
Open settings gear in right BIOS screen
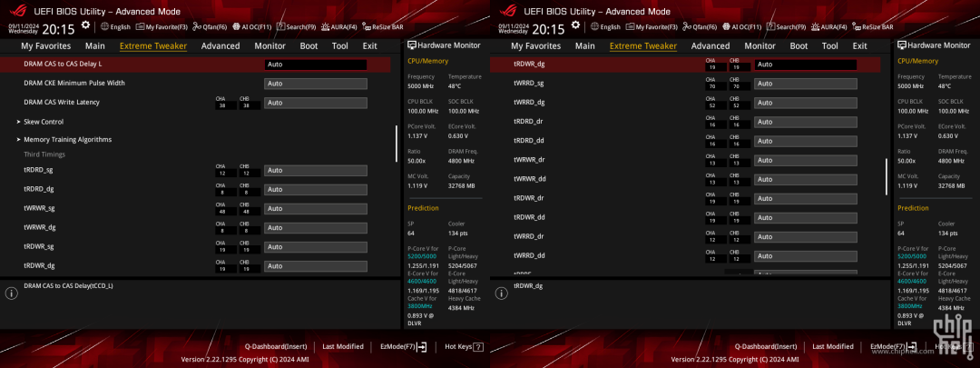[575, 25]
